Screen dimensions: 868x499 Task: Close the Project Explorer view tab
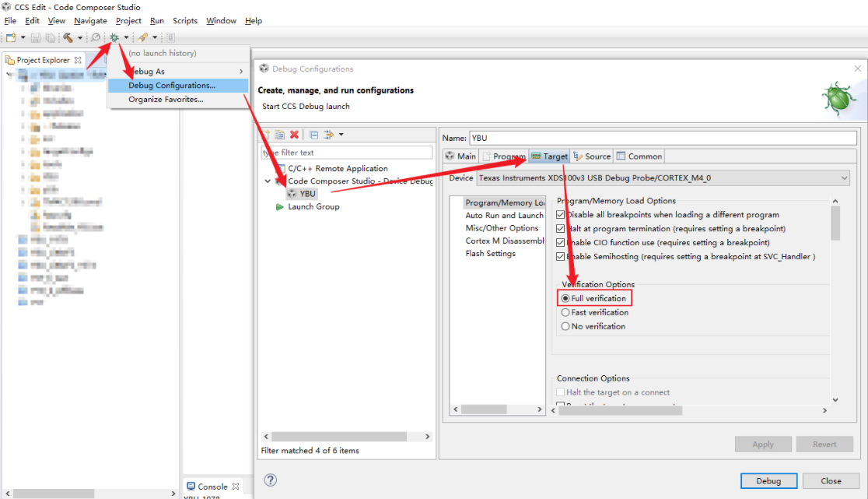[78, 60]
